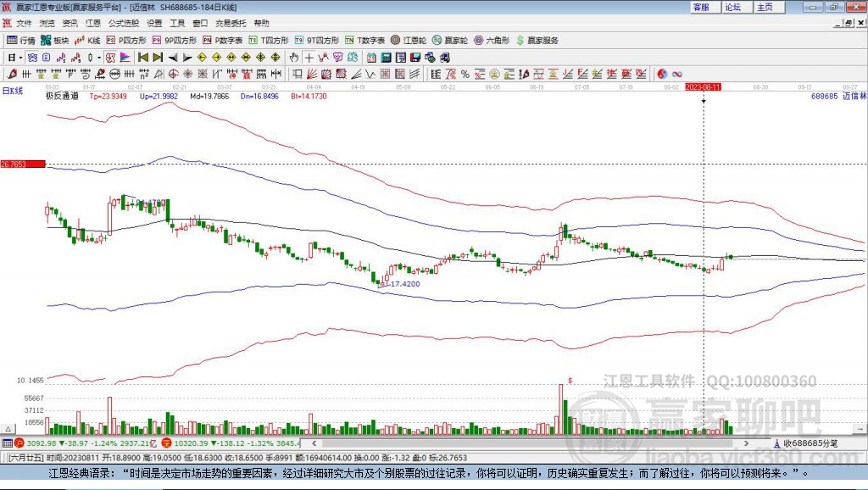Expand the candlestick style dropdown arrow

tap(99, 58)
